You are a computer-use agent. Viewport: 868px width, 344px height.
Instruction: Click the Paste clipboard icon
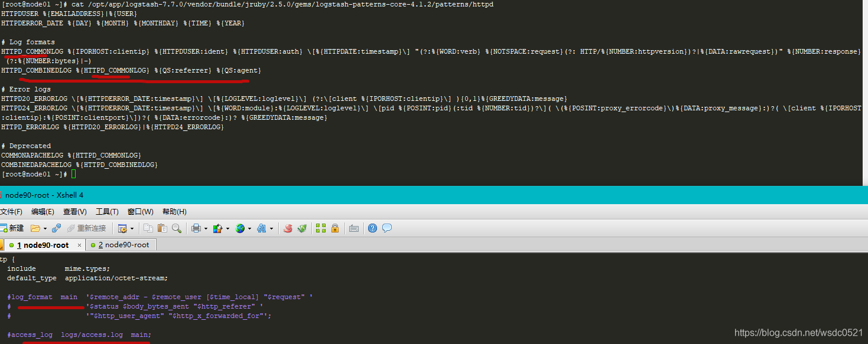(x=162, y=228)
